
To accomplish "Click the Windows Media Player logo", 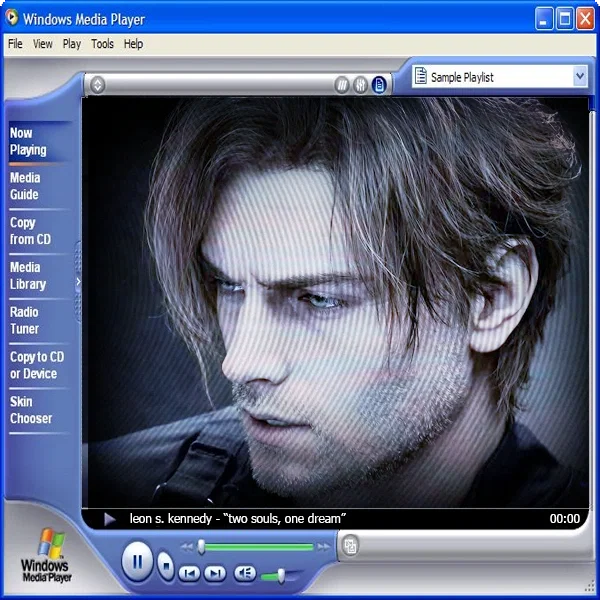I will pyautogui.click(x=47, y=555).
